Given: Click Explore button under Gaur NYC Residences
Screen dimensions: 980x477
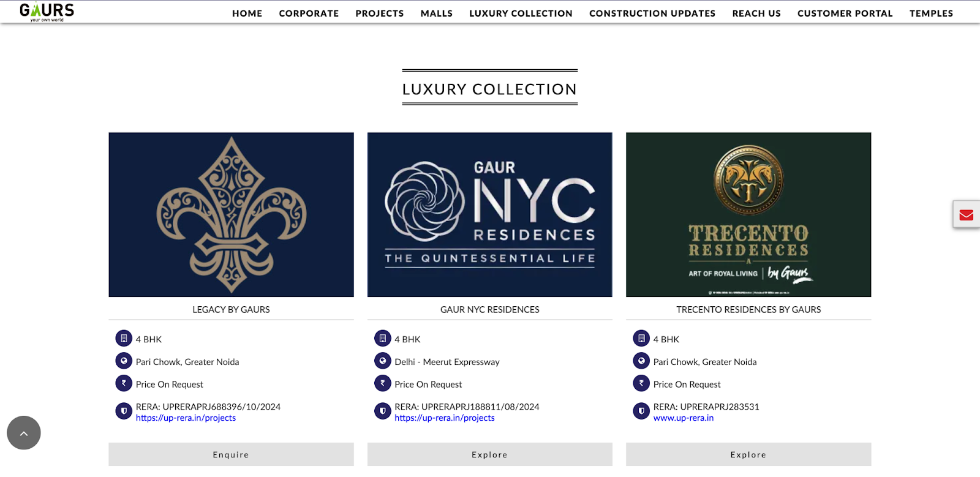Looking at the screenshot, I should [490, 455].
